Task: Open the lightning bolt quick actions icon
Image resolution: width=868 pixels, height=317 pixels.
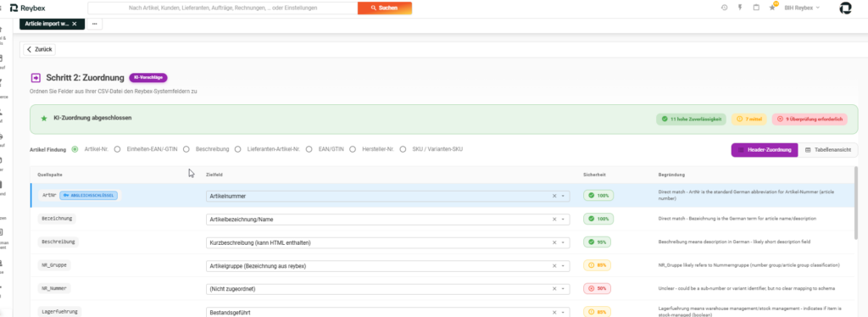Action: coord(740,8)
